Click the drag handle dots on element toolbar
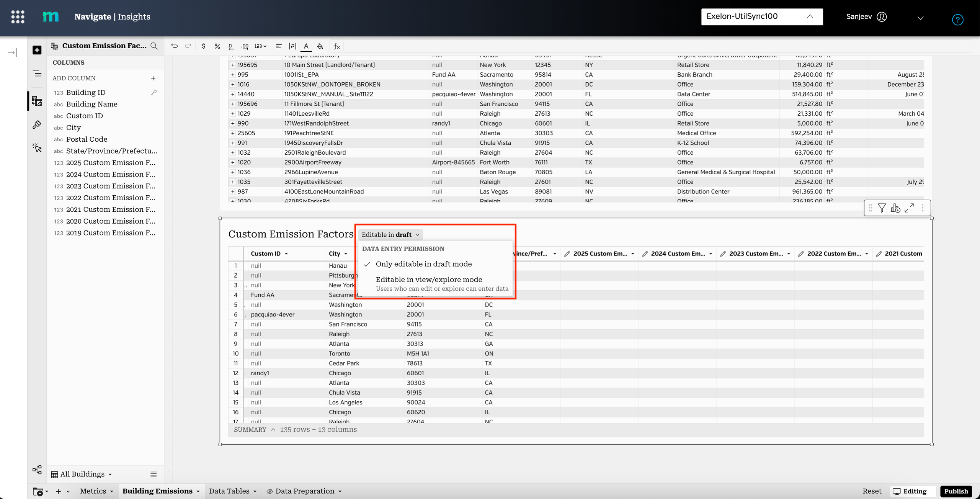The height and width of the screenshot is (499, 980). coord(870,208)
